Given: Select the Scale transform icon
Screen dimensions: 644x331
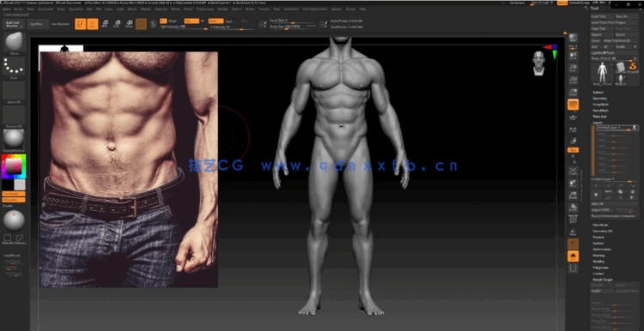Looking at the screenshot, I should pos(117,24).
